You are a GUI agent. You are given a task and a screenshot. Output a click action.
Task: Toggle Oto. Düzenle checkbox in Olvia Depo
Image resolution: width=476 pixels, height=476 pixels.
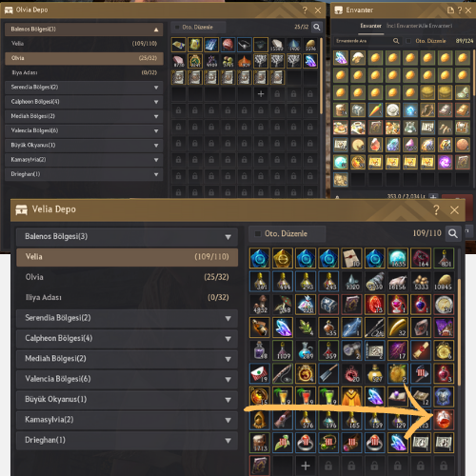(177, 27)
